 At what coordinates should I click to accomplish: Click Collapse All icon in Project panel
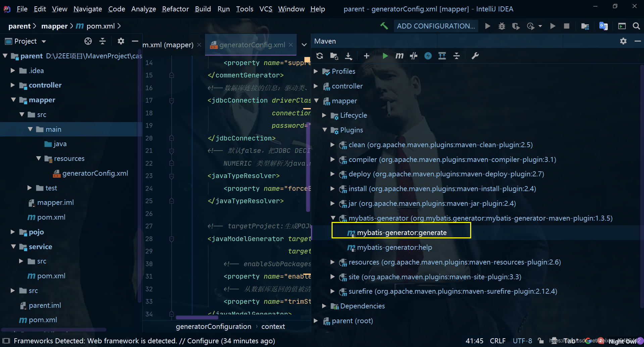[103, 41]
